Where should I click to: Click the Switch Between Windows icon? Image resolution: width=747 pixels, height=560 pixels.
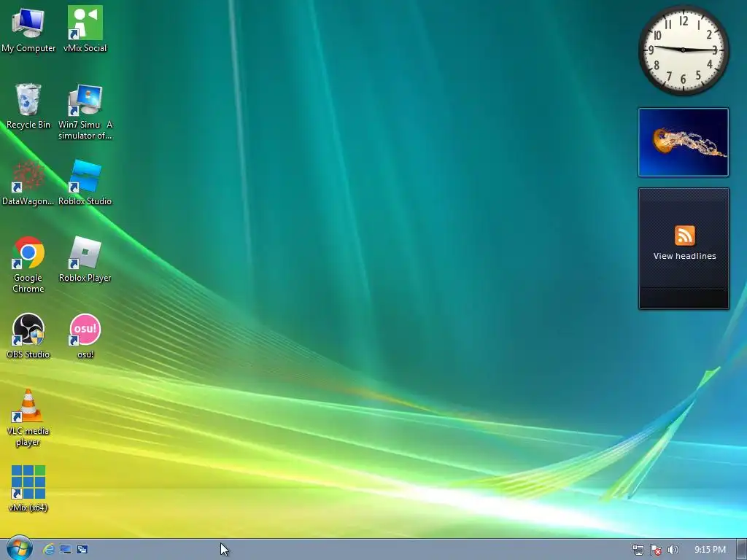point(82,550)
